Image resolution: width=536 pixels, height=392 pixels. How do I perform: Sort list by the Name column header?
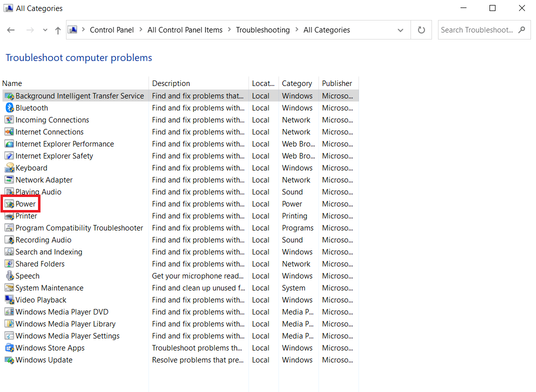click(x=12, y=83)
